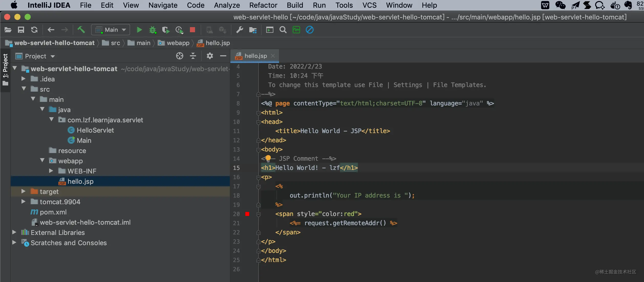The height and width of the screenshot is (282, 644).
Task: Click the fold marker on line 13 body tag
Action: 258,150
